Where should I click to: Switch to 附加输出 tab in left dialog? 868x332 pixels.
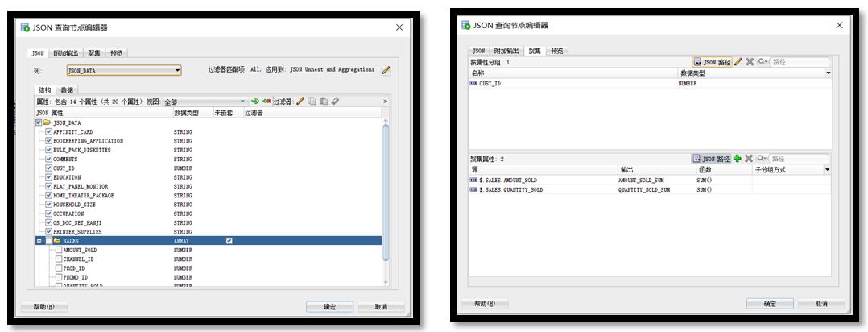(66, 53)
